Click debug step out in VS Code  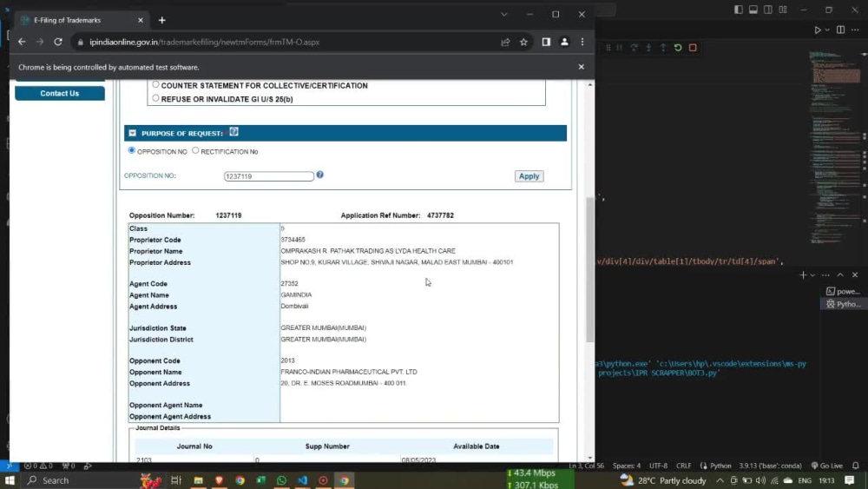(663, 48)
